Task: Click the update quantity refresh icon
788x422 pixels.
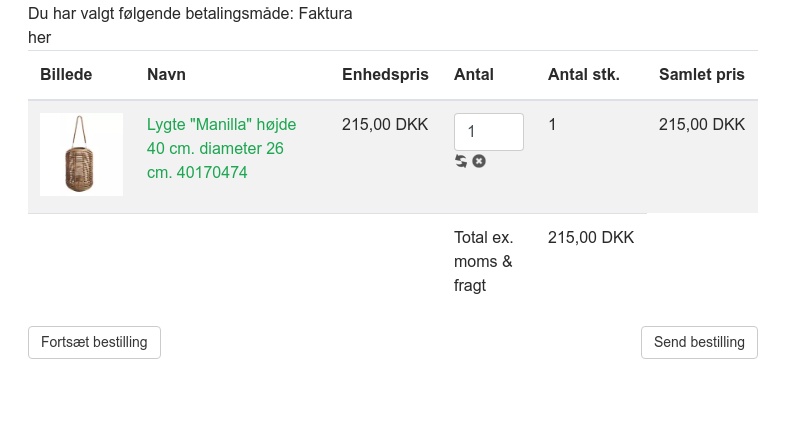Action: point(461,161)
